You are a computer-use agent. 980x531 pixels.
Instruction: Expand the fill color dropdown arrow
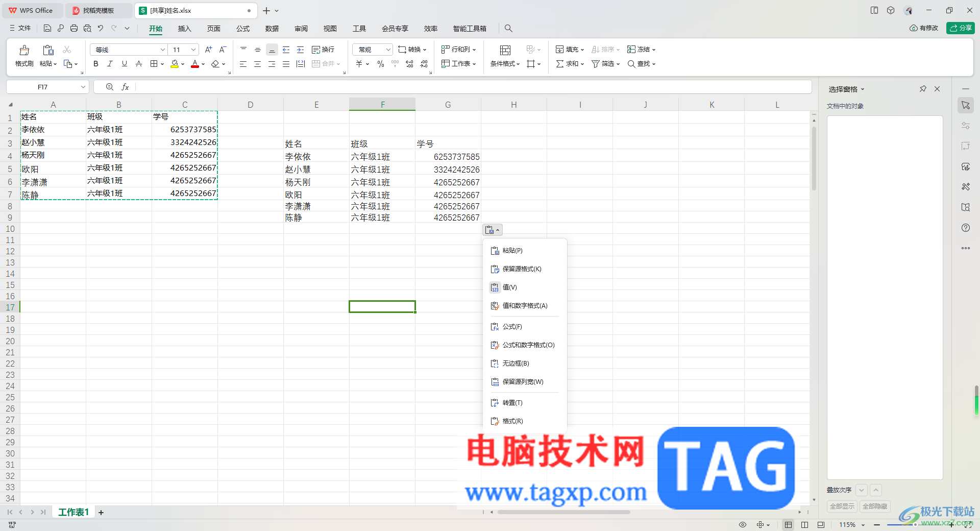coord(183,64)
